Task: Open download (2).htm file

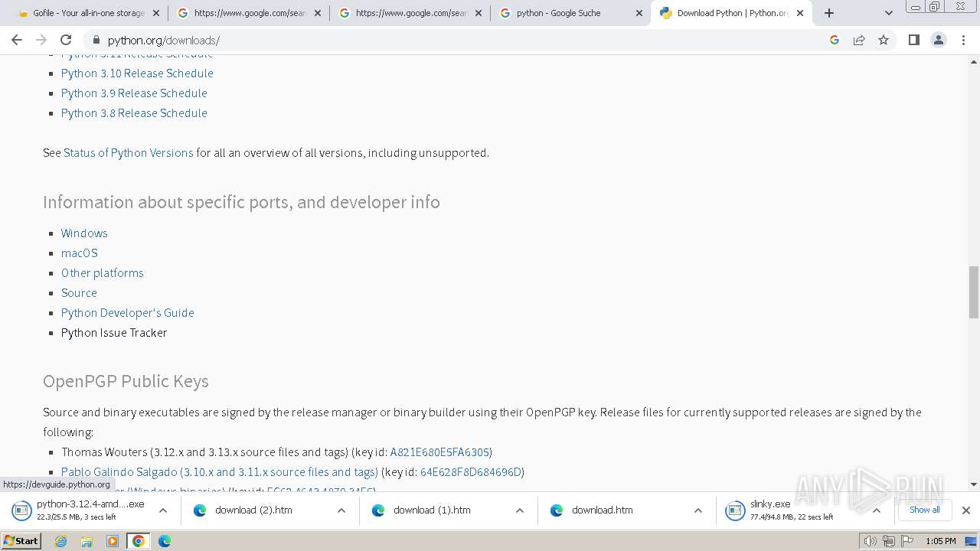Action: tap(253, 510)
